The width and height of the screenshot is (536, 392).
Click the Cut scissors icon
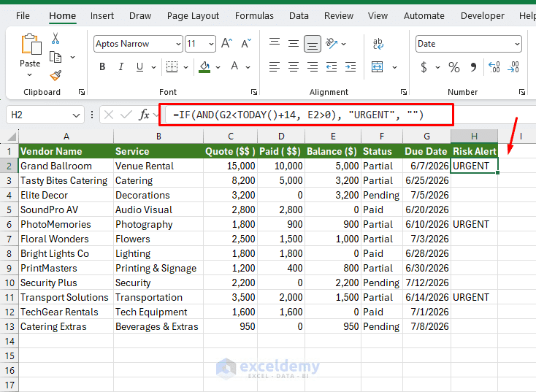coord(55,38)
